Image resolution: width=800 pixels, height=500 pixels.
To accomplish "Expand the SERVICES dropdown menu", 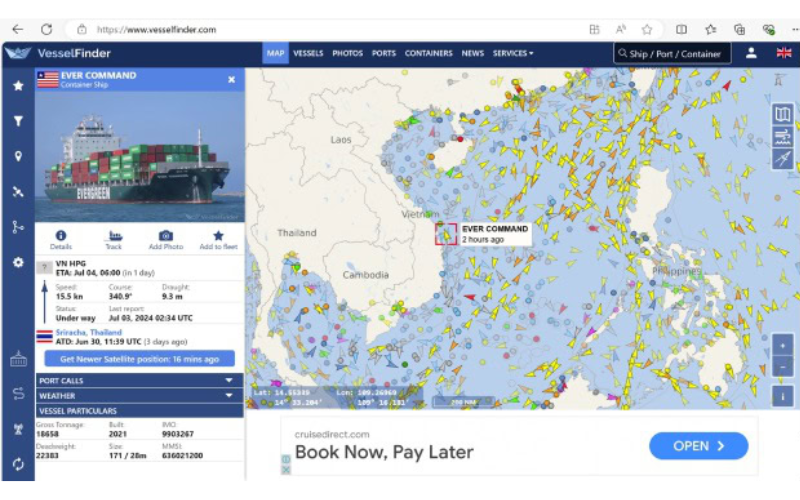I will pyautogui.click(x=513, y=53).
